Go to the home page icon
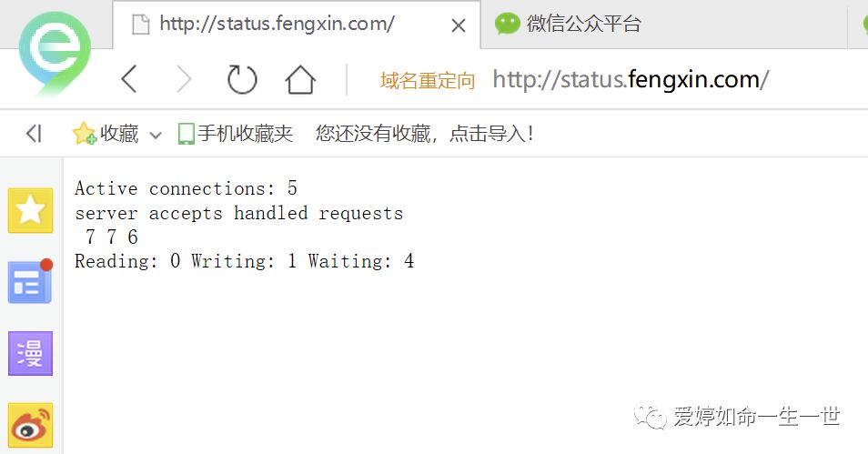Image resolution: width=868 pixels, height=454 pixels. (300, 80)
